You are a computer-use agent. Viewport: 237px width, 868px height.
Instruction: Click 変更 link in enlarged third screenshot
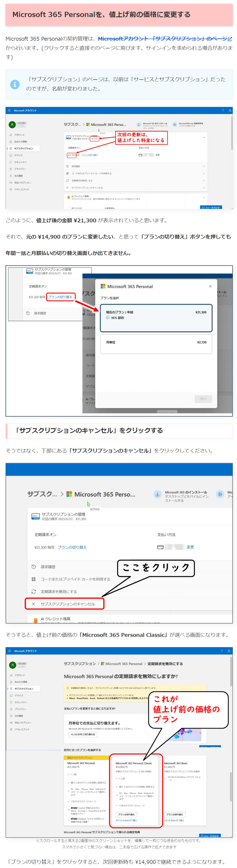tap(190, 547)
